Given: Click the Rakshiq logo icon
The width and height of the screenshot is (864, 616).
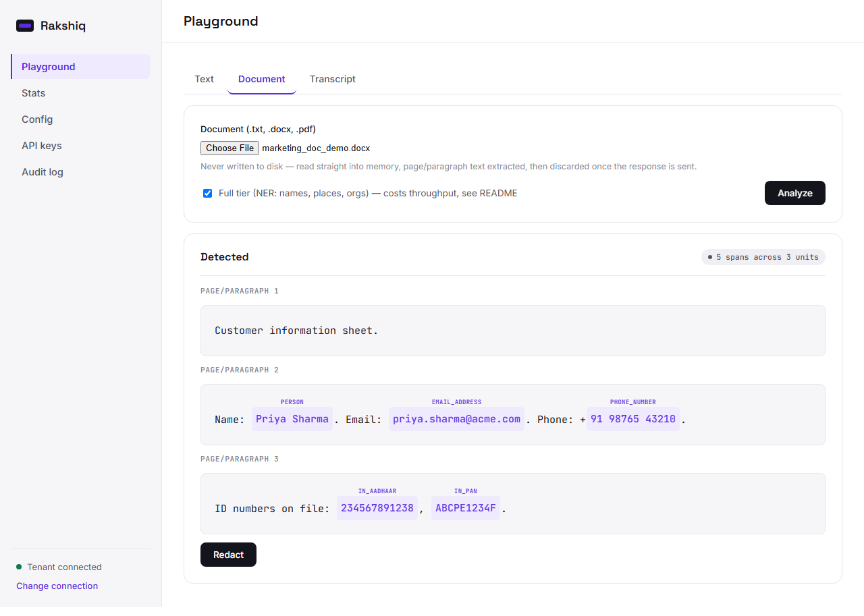Looking at the screenshot, I should (25, 26).
